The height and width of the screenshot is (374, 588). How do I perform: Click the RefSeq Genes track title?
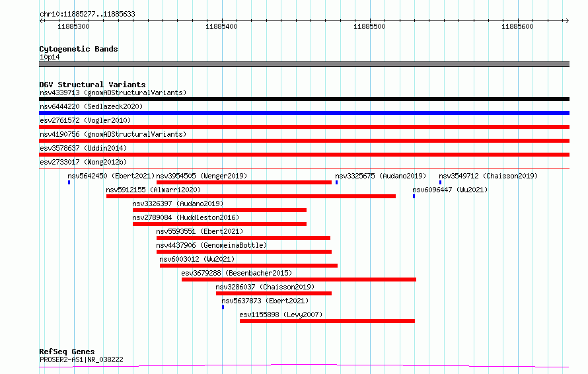67,352
